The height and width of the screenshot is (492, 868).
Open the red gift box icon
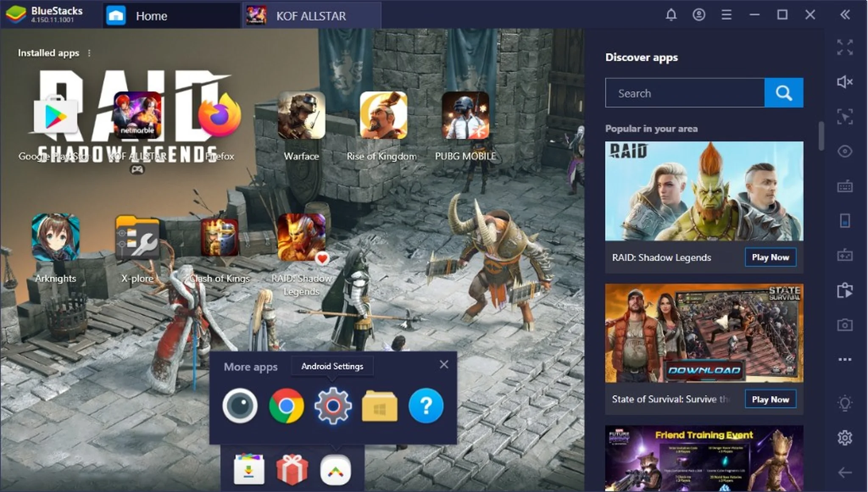click(292, 470)
